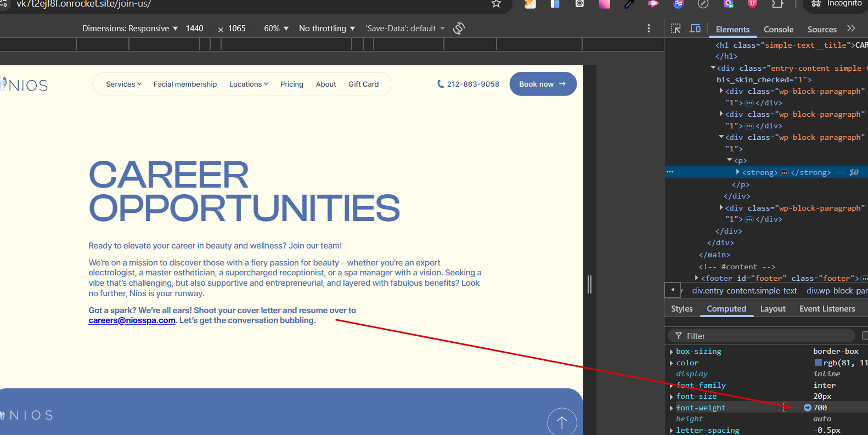Click the viewport resize handle at right edge
868x435 pixels.
(x=590, y=284)
